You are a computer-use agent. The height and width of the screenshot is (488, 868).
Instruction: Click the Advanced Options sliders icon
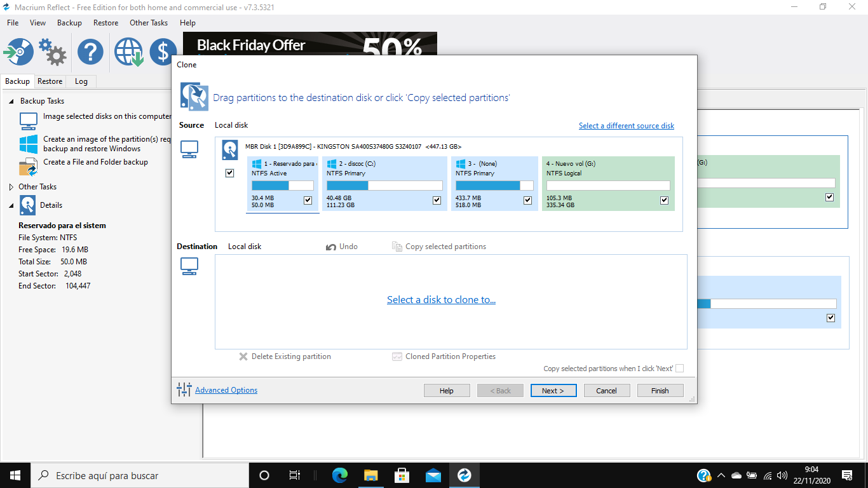[x=184, y=390]
